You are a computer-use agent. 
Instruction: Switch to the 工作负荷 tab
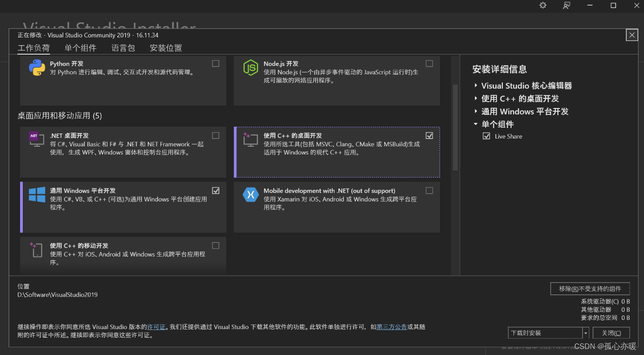point(34,48)
